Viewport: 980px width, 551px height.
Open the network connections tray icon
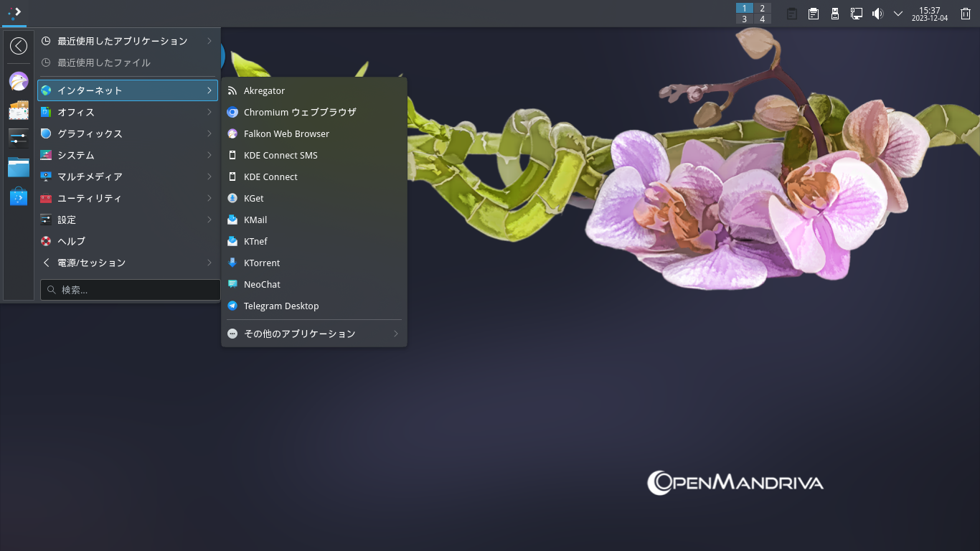coord(857,14)
